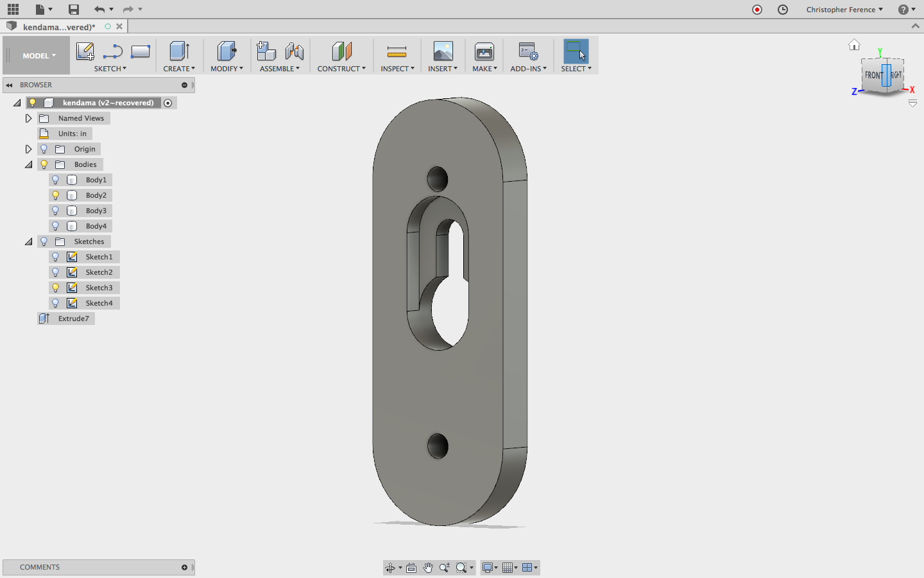The width and height of the screenshot is (924, 578).
Task: Open the Display Settings icon in navigation bar
Action: pos(490,568)
